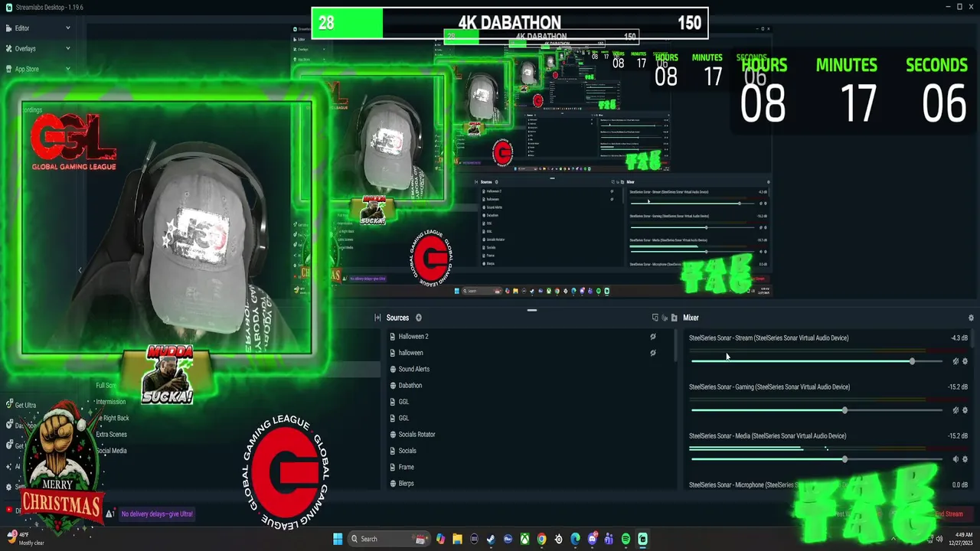The image size is (980, 551).
Task: Click the taskbar Search box
Action: click(x=389, y=539)
